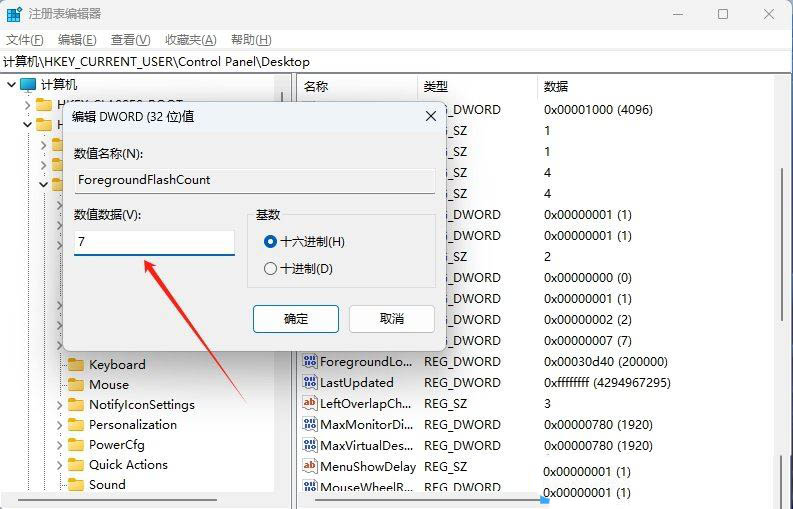Confirm the DWORD edit with 确定
Screen dimensions: 793x509
pos(296,319)
